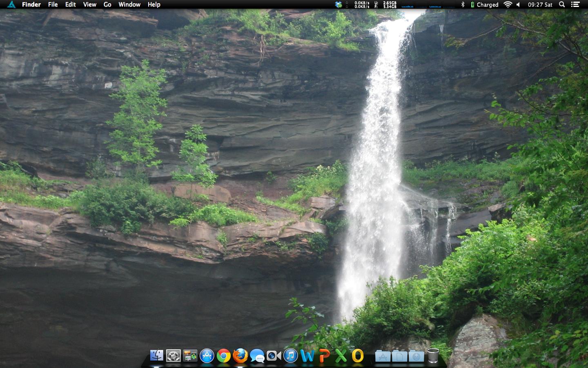588x368 pixels.
Task: Click the memory usage 2.65GB readout
Action: 386,4
